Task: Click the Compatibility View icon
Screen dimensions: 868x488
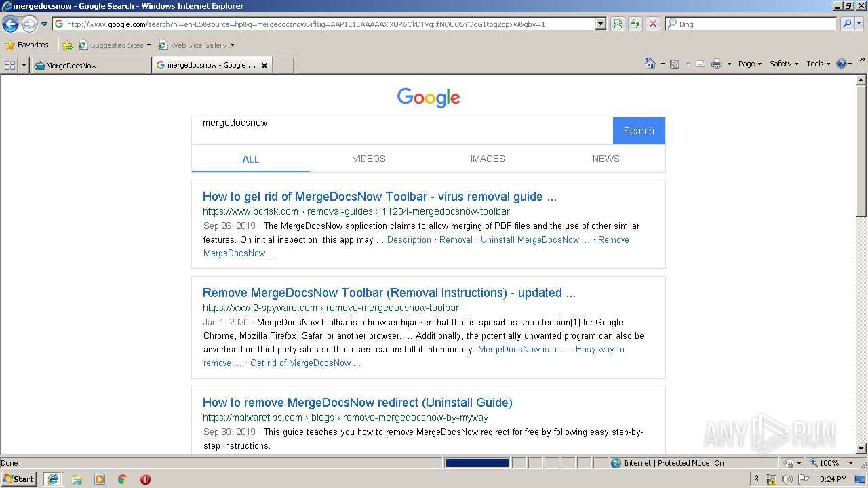Action: point(618,24)
